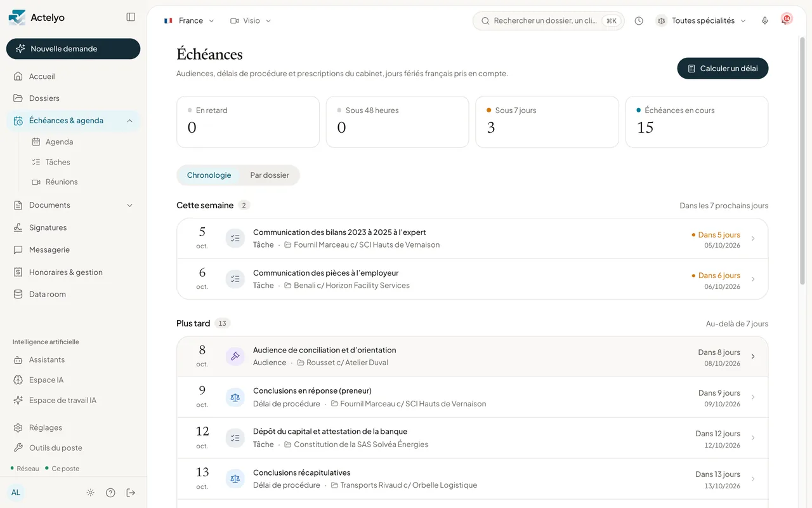Collapse Échéances & agenda submenu chevron
The height and width of the screenshot is (508, 812).
pos(129,121)
